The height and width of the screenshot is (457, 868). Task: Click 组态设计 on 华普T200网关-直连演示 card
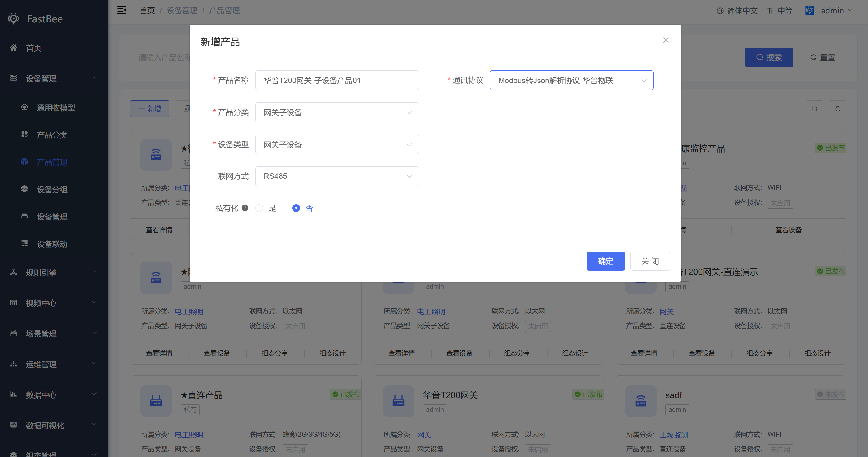(x=817, y=353)
